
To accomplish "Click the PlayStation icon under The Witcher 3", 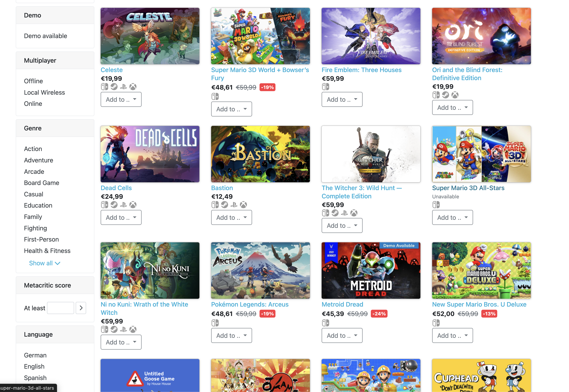I will click(x=344, y=213).
